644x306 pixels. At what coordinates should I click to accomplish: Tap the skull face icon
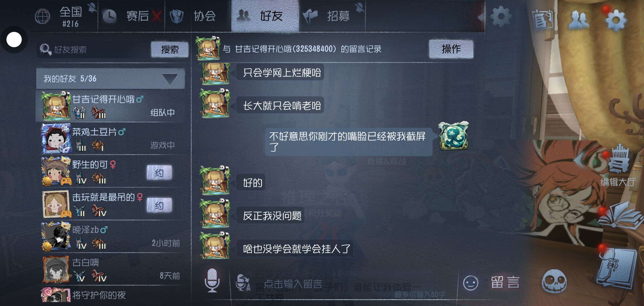pos(554,281)
